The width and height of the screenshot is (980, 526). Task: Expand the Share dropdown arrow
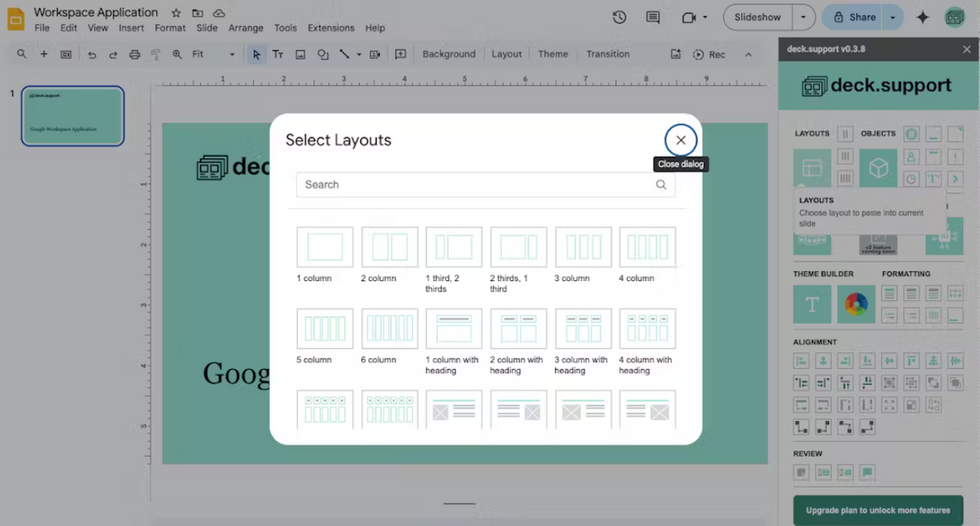point(893,17)
